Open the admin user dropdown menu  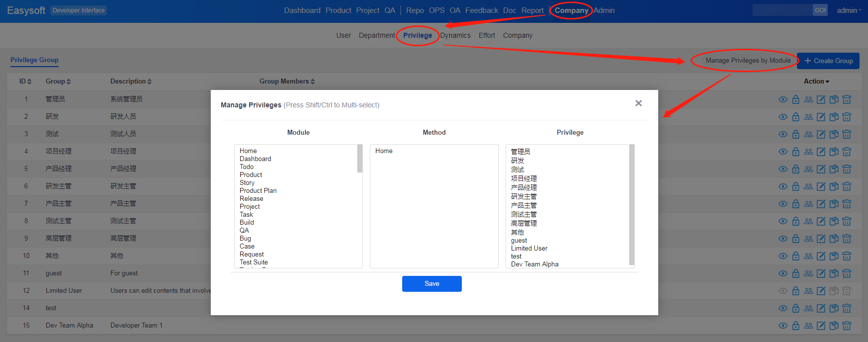pyautogui.click(x=849, y=10)
